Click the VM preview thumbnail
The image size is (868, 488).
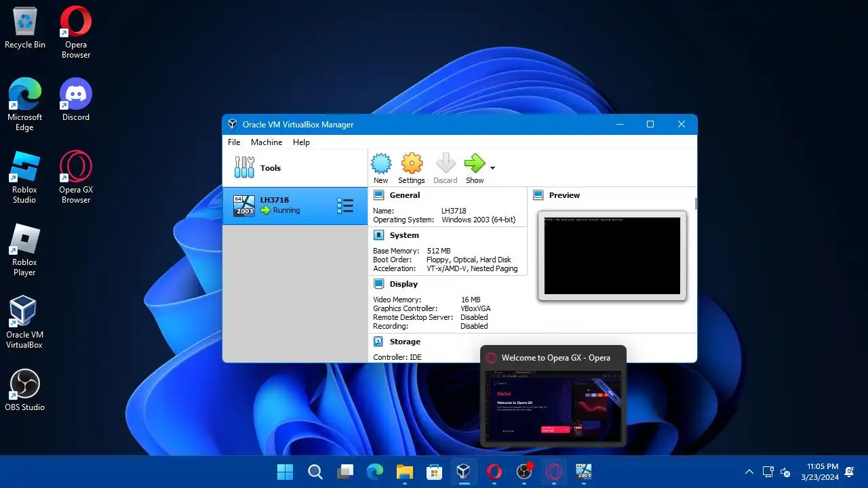pos(612,256)
